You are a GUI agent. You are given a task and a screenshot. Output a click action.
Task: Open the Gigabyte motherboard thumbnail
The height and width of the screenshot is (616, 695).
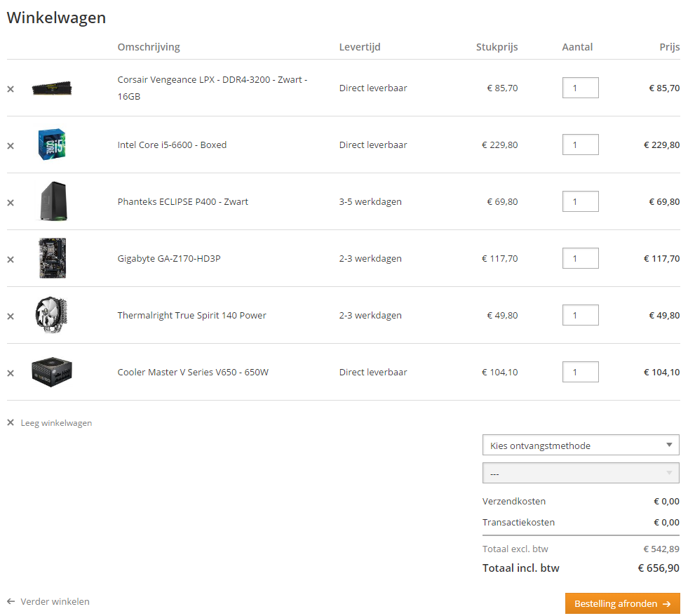click(53, 258)
